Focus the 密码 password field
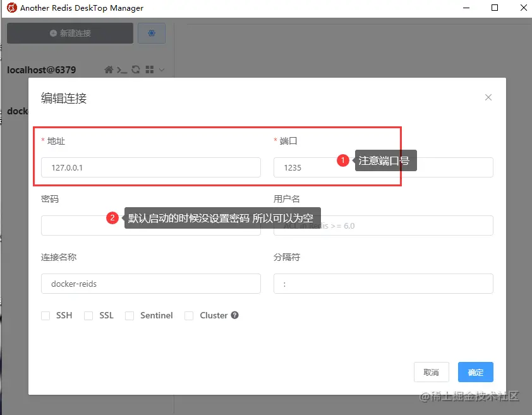This screenshot has height=415, width=532. click(151, 226)
